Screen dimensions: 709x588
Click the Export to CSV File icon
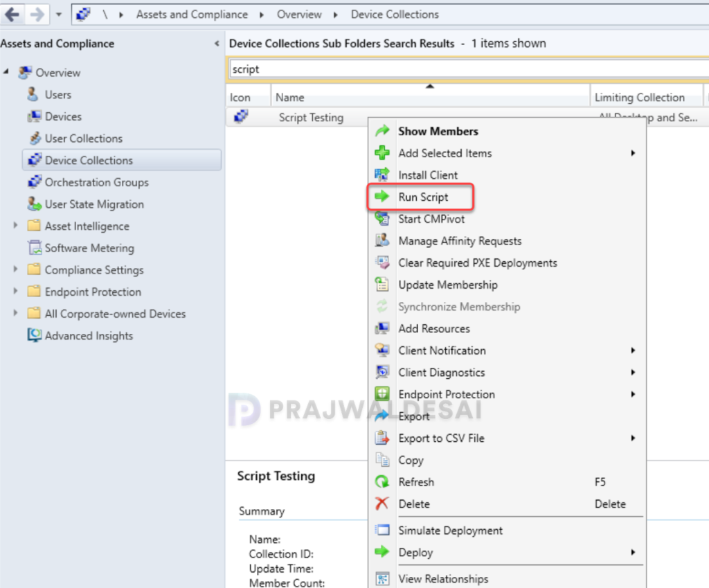[x=382, y=438]
